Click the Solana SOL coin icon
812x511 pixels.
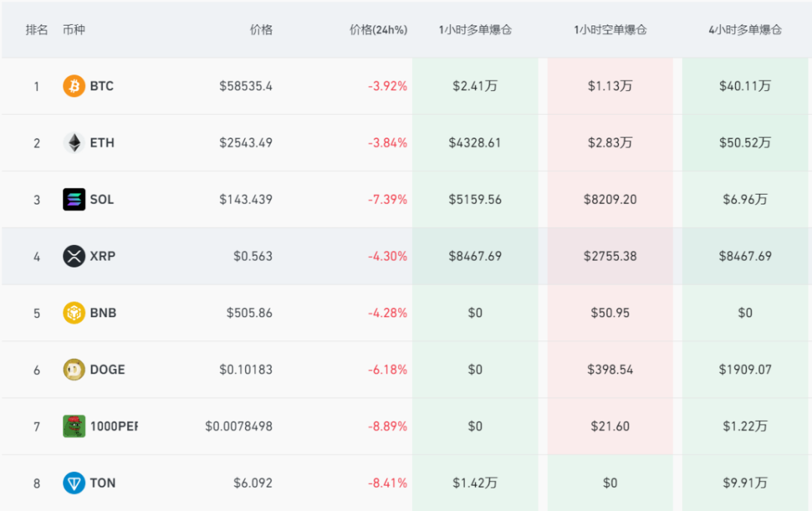click(x=74, y=199)
